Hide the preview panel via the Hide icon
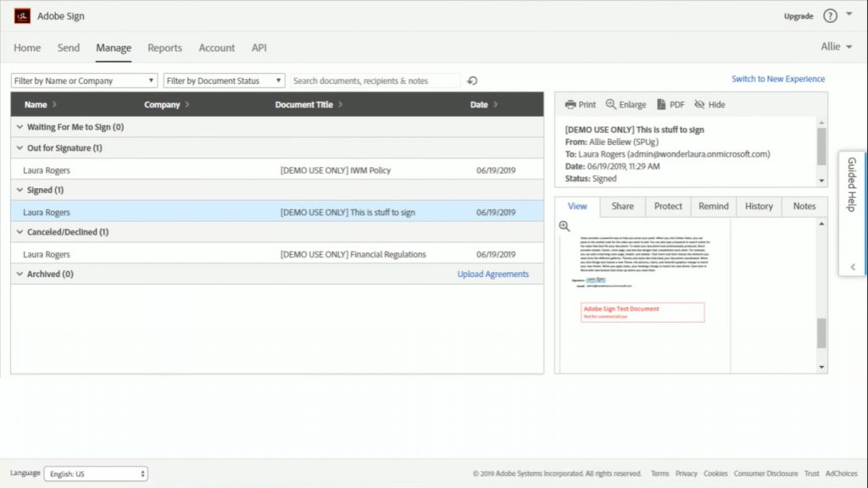Image resolution: width=868 pixels, height=488 pixels. [709, 104]
